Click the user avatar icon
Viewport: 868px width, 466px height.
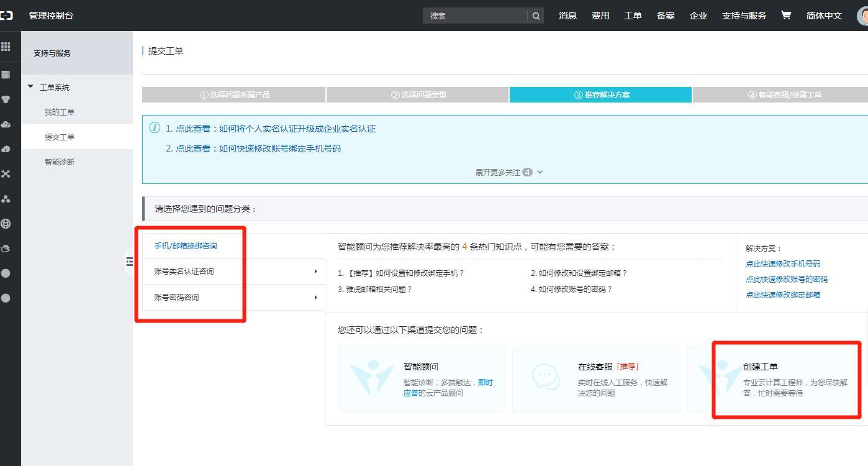pyautogui.click(x=861, y=17)
